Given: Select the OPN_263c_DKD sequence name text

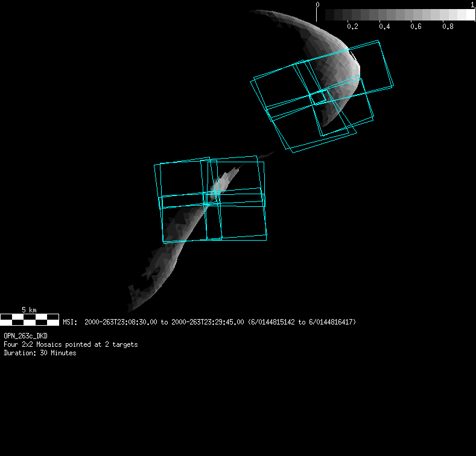Looking at the screenshot, I should 25,335.
